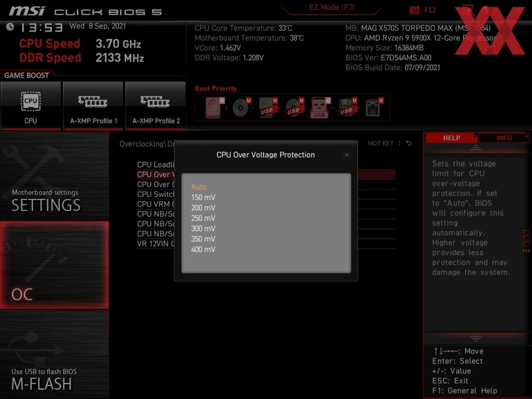Click the scroll-down handle of the help panel
This screenshot has width=532, height=399.
pos(476,338)
